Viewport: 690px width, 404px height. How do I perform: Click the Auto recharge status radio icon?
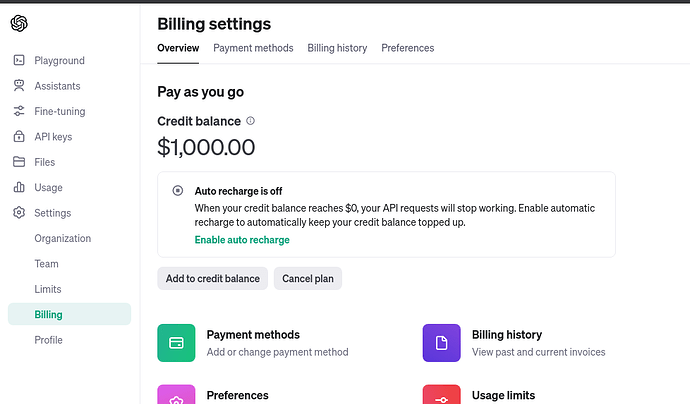pyautogui.click(x=178, y=191)
